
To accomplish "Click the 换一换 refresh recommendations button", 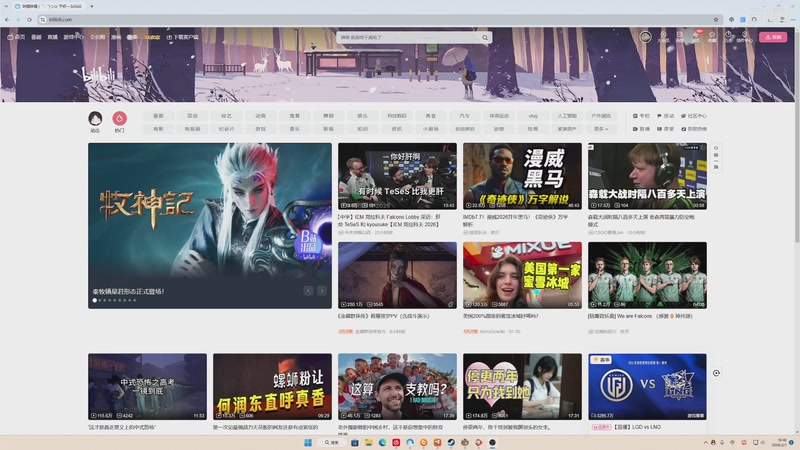I will [x=716, y=158].
